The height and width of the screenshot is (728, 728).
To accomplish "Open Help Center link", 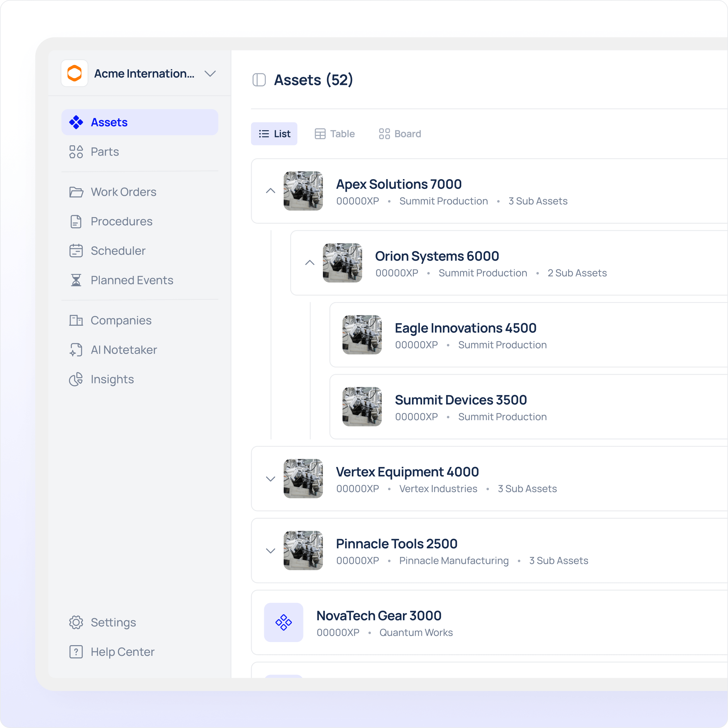I will coord(122,652).
